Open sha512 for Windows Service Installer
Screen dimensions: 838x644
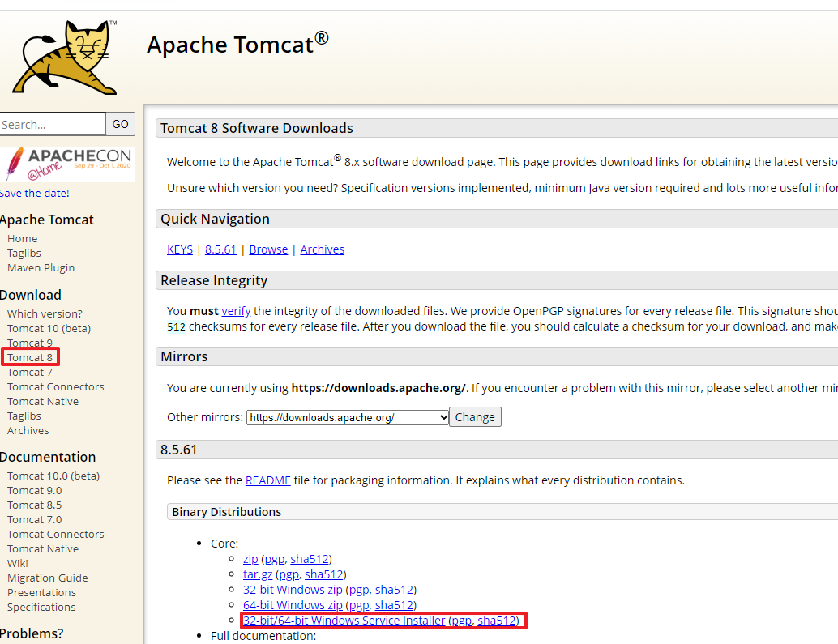(x=497, y=621)
